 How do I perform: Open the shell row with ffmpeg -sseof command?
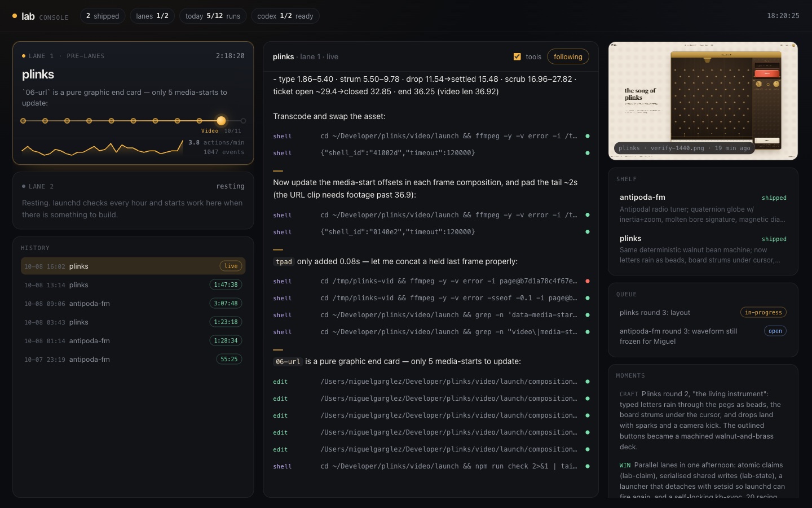point(431,298)
